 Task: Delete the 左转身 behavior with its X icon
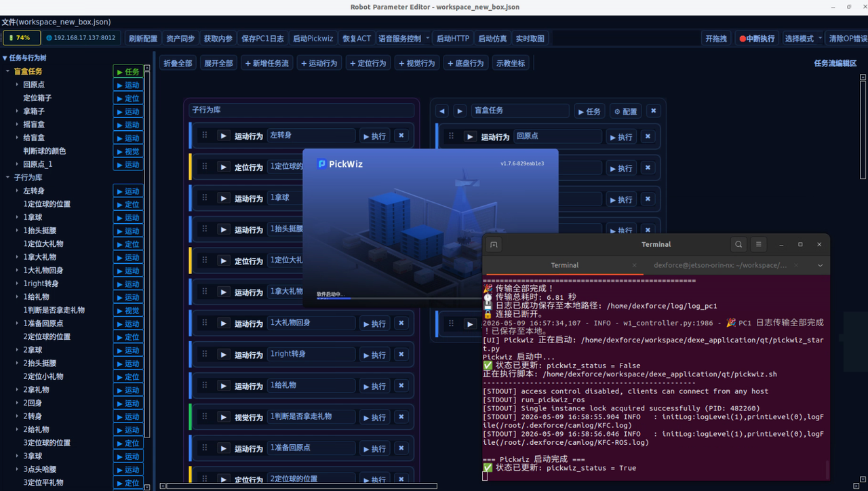[401, 136]
